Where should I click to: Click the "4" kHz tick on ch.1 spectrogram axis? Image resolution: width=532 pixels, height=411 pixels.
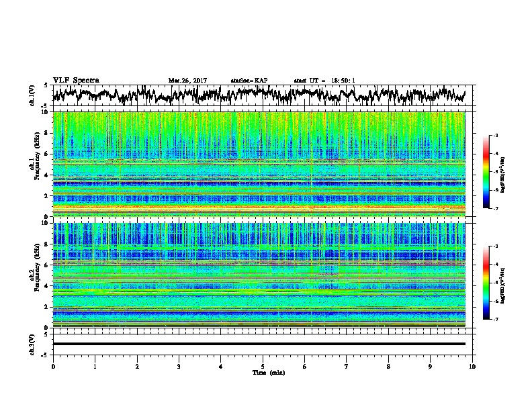(x=47, y=175)
